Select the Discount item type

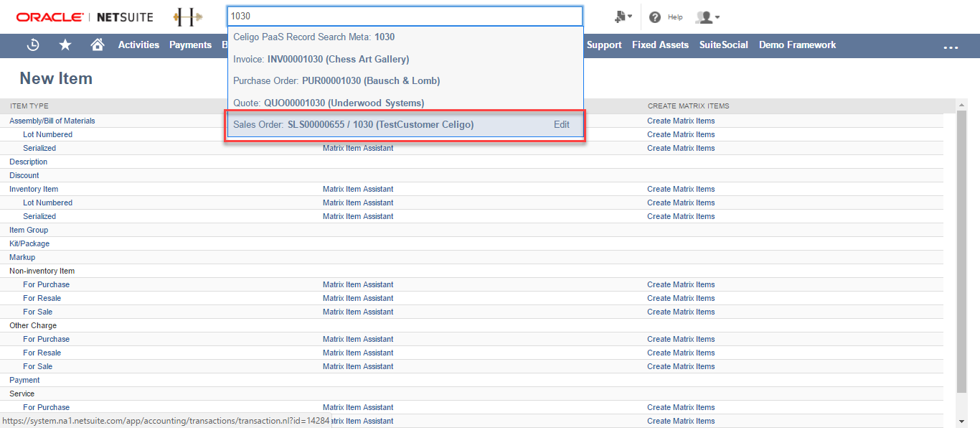pos(24,175)
